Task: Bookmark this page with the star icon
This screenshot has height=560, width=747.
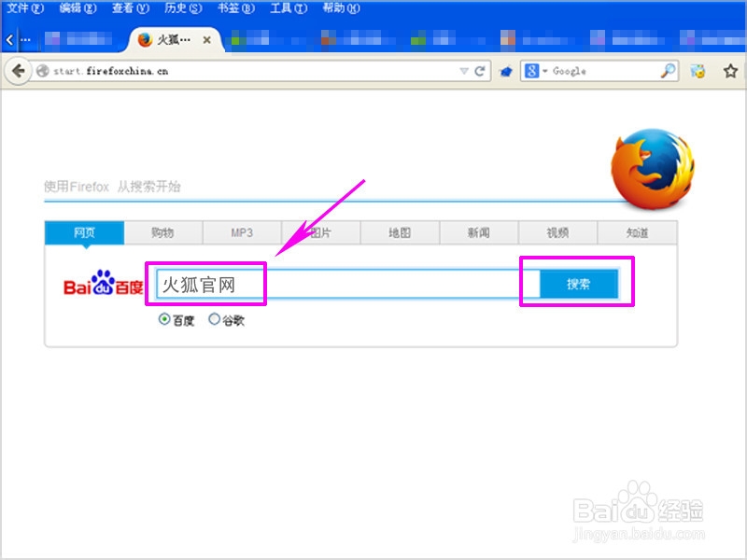Action: [730, 72]
